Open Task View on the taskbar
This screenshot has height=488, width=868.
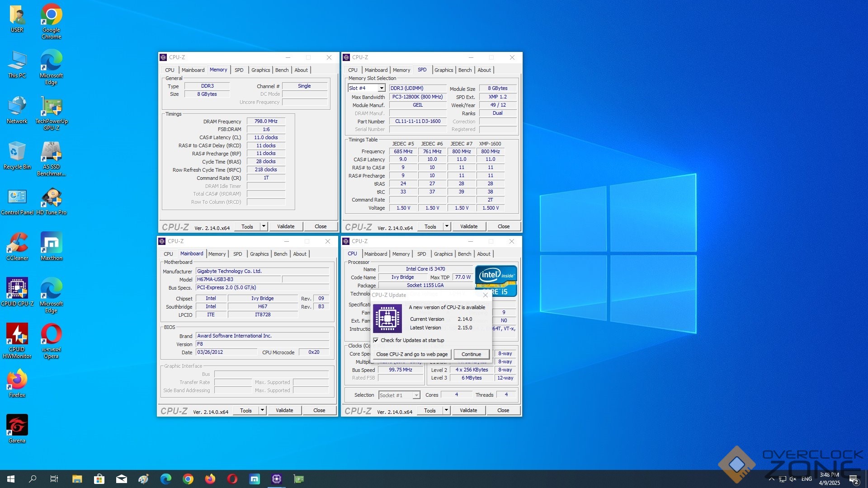[x=54, y=479]
